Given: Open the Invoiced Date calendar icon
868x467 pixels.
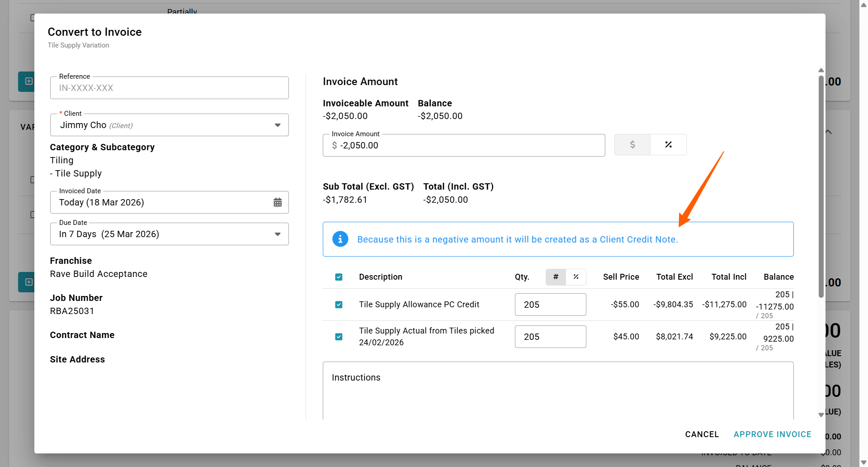Looking at the screenshot, I should pyautogui.click(x=278, y=202).
